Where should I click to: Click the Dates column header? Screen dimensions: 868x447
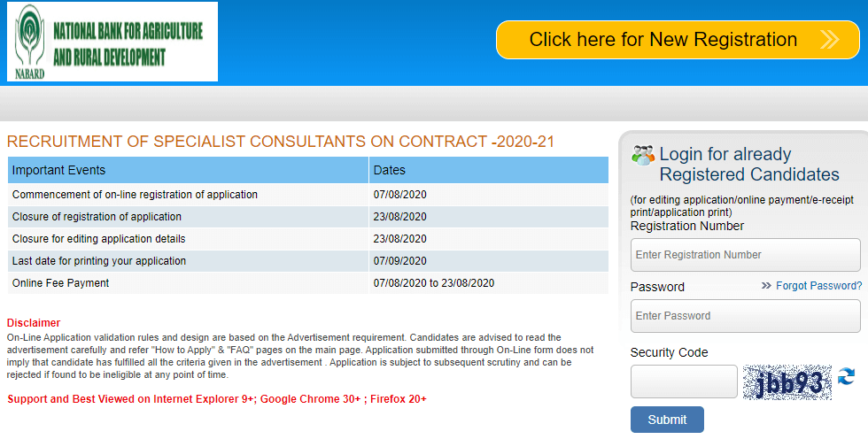coord(489,170)
